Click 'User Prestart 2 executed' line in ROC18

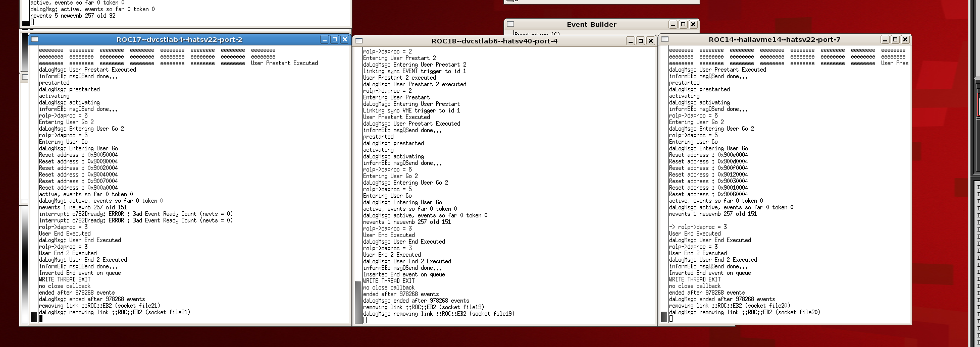[399, 78]
